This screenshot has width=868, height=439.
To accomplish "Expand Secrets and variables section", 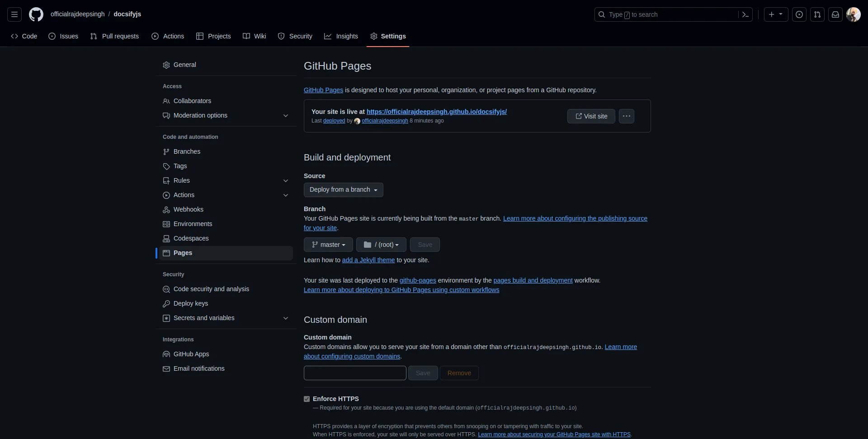I will click(285, 318).
